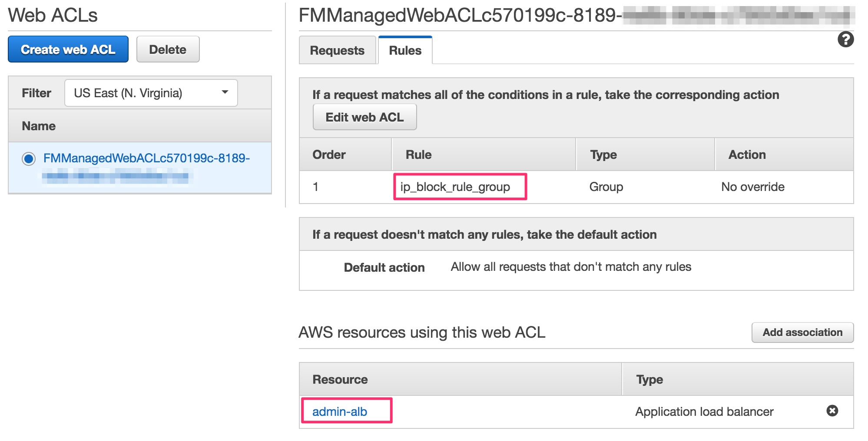Screen dimensions: 868x441
Task: Click the Resource column header
Action: (340, 379)
